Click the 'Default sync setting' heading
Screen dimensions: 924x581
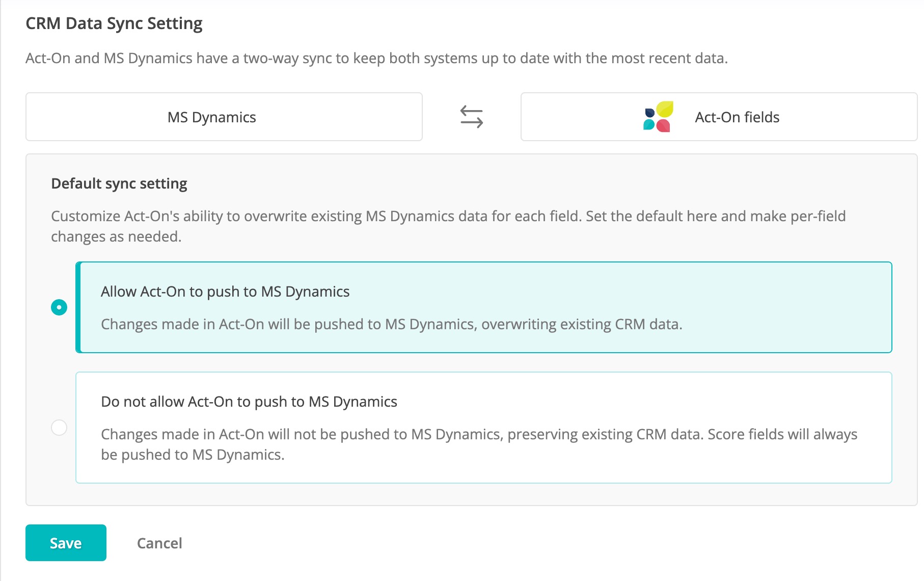[119, 183]
